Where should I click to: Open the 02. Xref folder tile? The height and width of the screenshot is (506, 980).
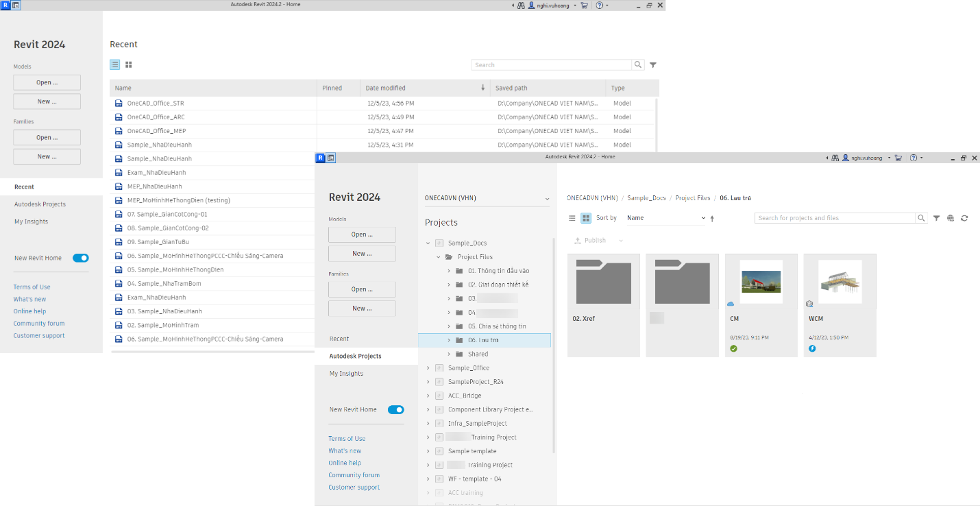coord(604,305)
